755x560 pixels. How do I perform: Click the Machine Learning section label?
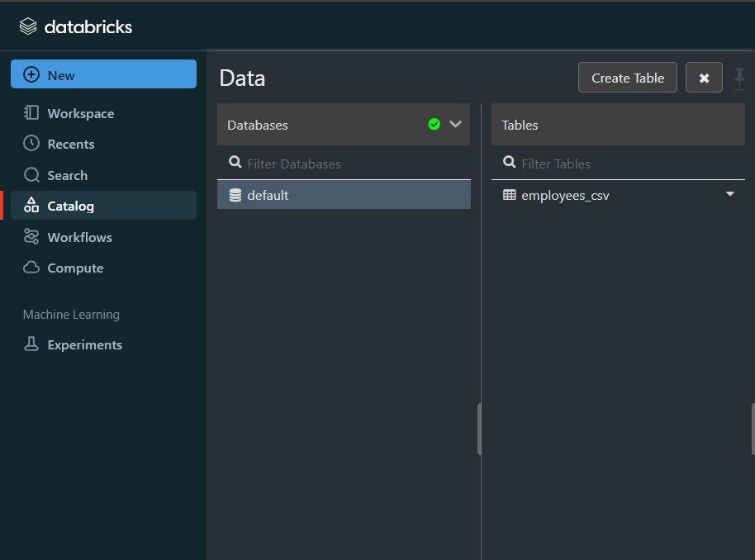(71, 315)
